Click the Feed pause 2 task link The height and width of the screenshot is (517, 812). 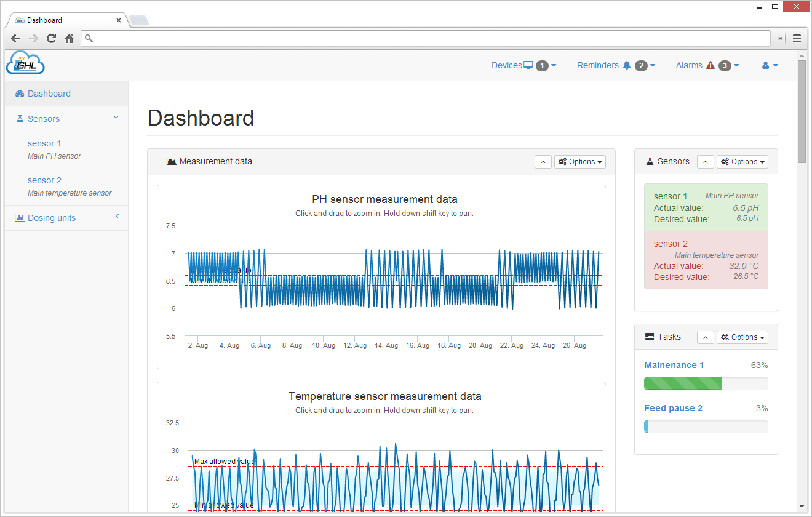click(x=673, y=407)
